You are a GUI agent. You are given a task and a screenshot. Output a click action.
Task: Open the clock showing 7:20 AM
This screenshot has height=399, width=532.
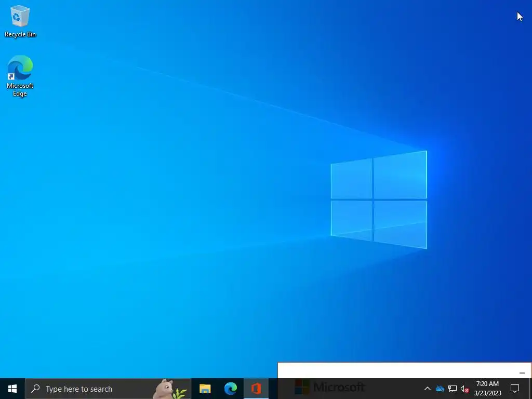[x=487, y=389]
